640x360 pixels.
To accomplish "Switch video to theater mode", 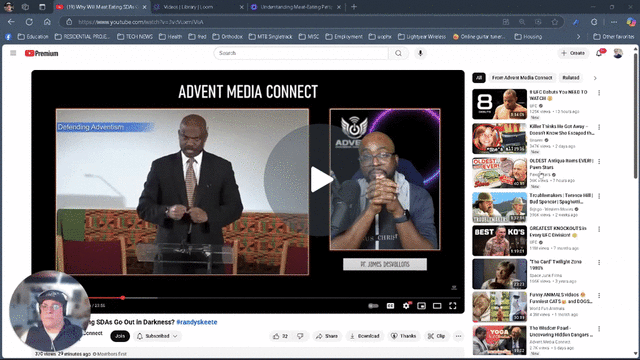I will pos(437,306).
